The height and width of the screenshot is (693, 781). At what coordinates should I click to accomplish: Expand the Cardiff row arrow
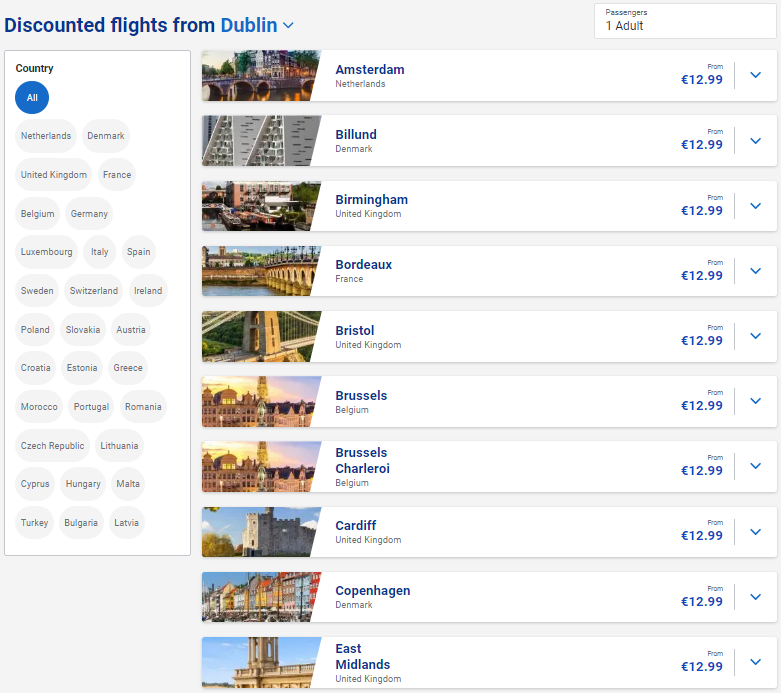click(755, 532)
